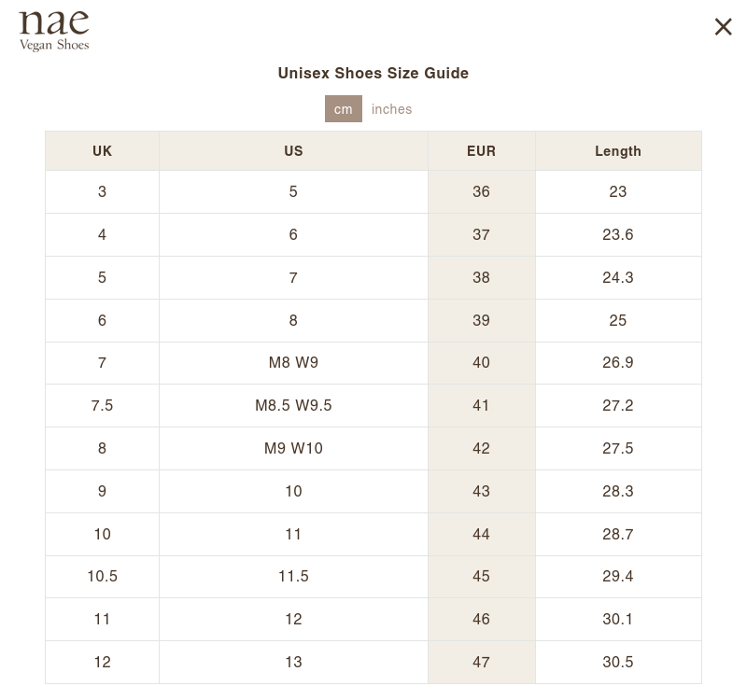Close the size guide with the X icon
The width and height of the screenshot is (747, 700).
(x=723, y=27)
